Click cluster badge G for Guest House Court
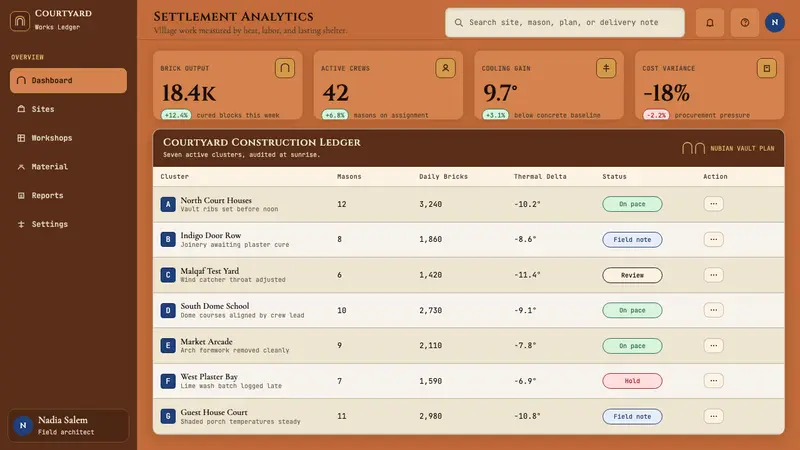The height and width of the screenshot is (450, 800). (168, 416)
